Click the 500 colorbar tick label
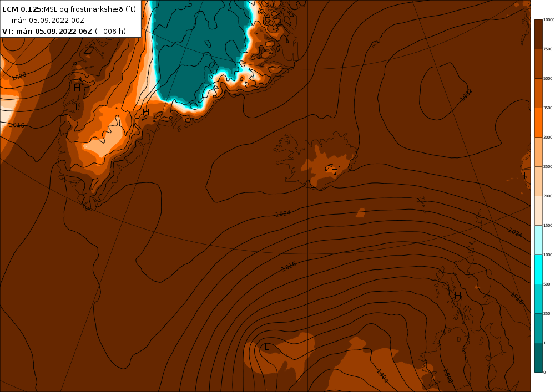Image resolution: width=555 pixels, height=392 pixels. (x=547, y=284)
